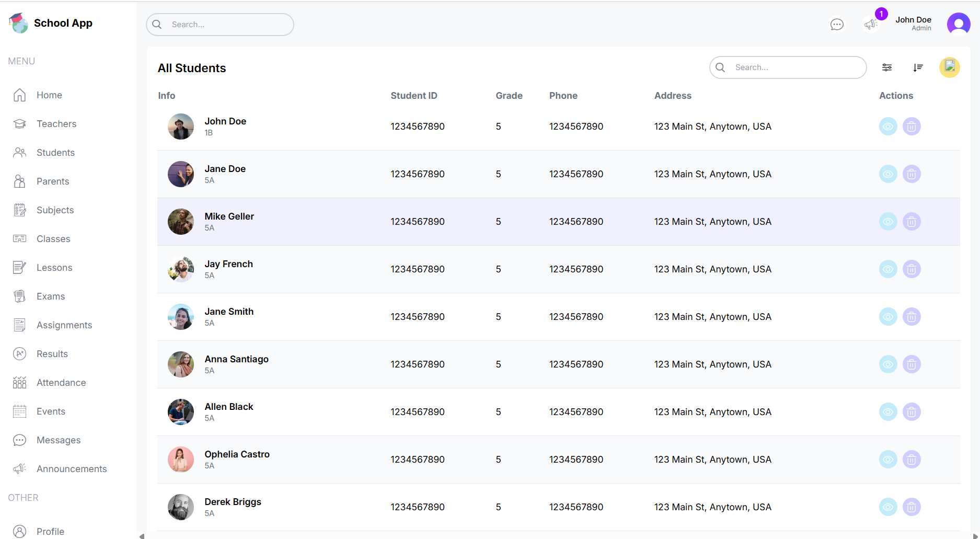Delete the Jane Doe student row

coord(911,174)
